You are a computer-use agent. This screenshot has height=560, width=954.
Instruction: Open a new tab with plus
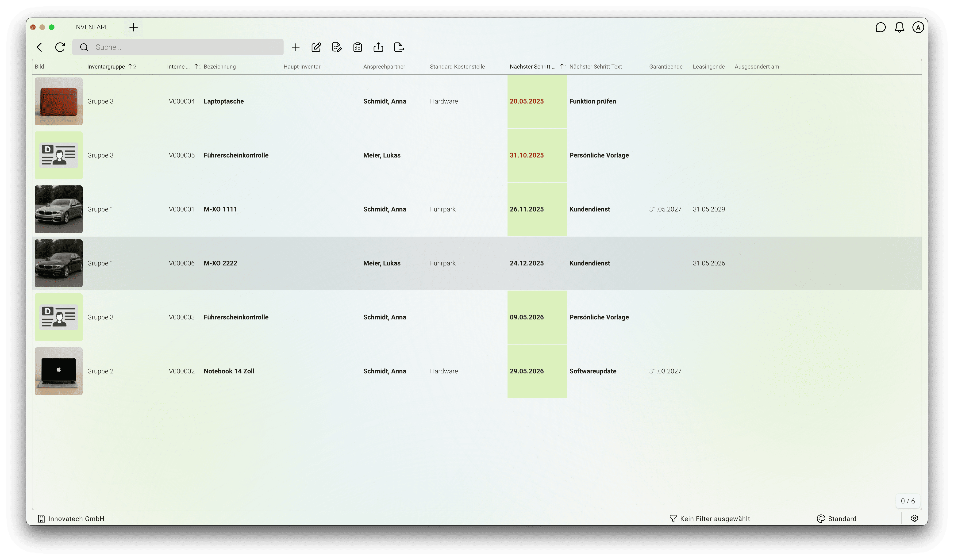(133, 27)
